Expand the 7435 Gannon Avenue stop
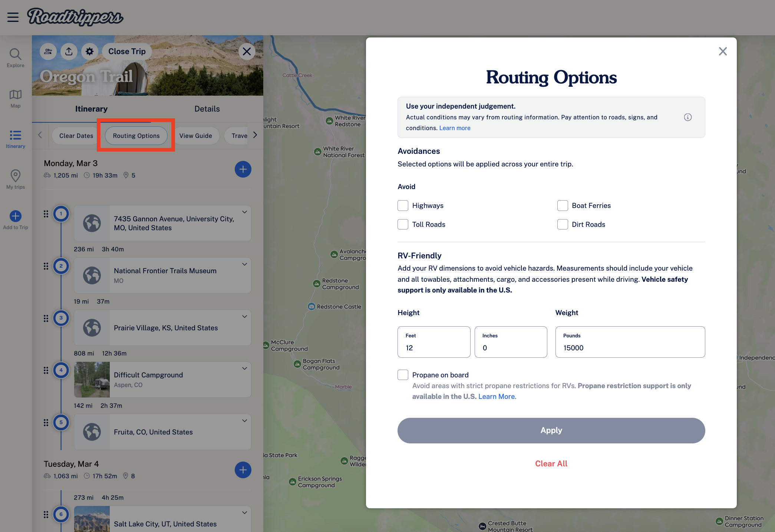Image resolution: width=775 pixels, height=532 pixels. click(x=244, y=212)
